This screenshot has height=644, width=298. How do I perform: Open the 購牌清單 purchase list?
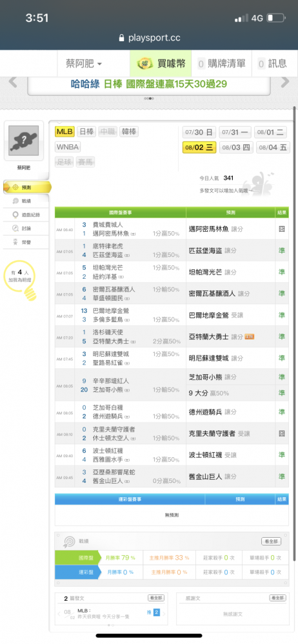pos(223,64)
